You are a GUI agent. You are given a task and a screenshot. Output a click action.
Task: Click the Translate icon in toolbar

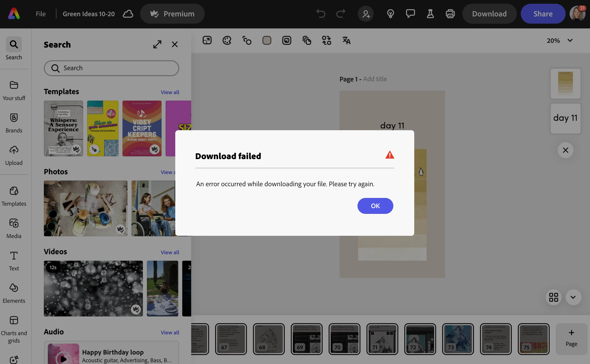(346, 40)
